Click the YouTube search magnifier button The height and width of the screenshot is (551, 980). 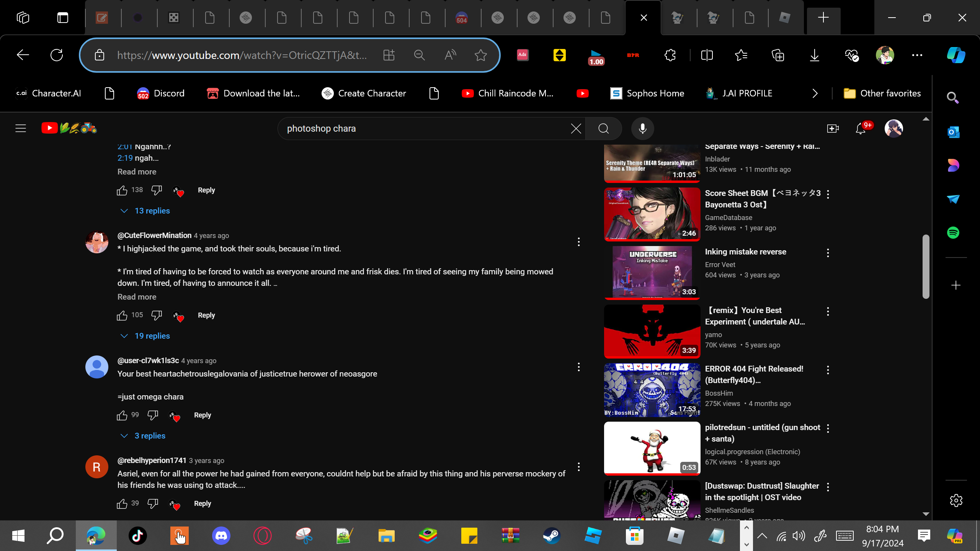[x=603, y=129]
